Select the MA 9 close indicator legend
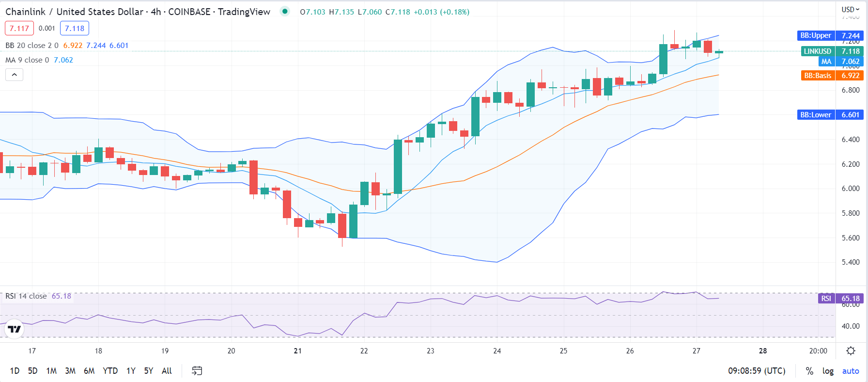868x382 pixels. pyautogui.click(x=27, y=60)
